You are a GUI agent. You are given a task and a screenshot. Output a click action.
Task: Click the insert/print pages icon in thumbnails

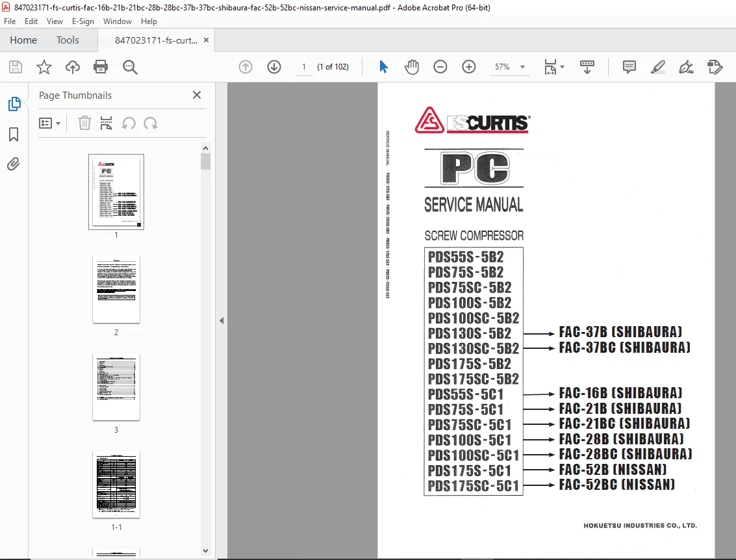(x=106, y=123)
